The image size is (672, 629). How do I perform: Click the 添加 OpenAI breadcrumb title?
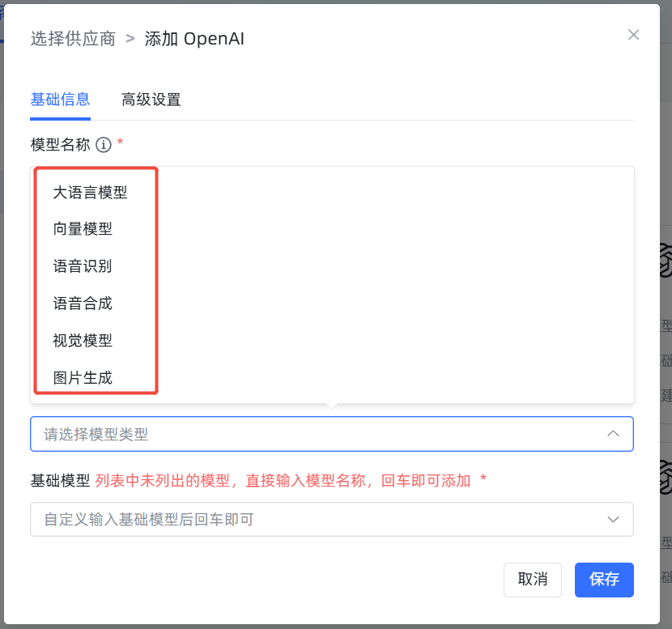(194, 39)
